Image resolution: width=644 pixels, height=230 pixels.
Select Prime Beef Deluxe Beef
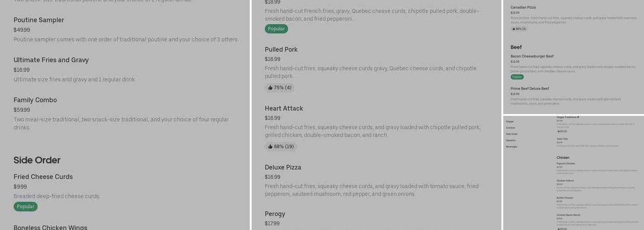(529, 89)
